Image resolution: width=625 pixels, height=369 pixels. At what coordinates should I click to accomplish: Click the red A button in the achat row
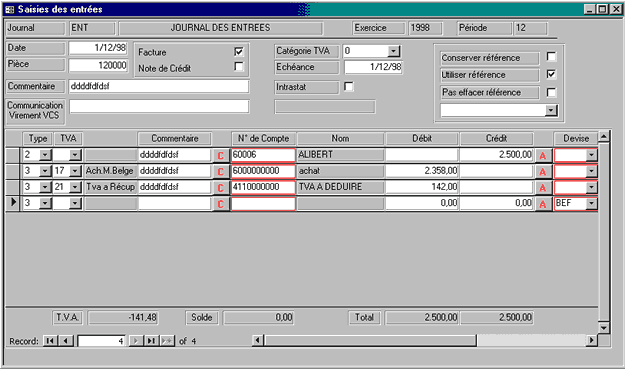point(542,171)
